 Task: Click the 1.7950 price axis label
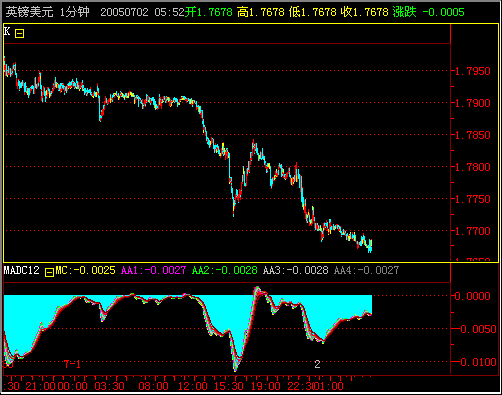pyautogui.click(x=473, y=71)
